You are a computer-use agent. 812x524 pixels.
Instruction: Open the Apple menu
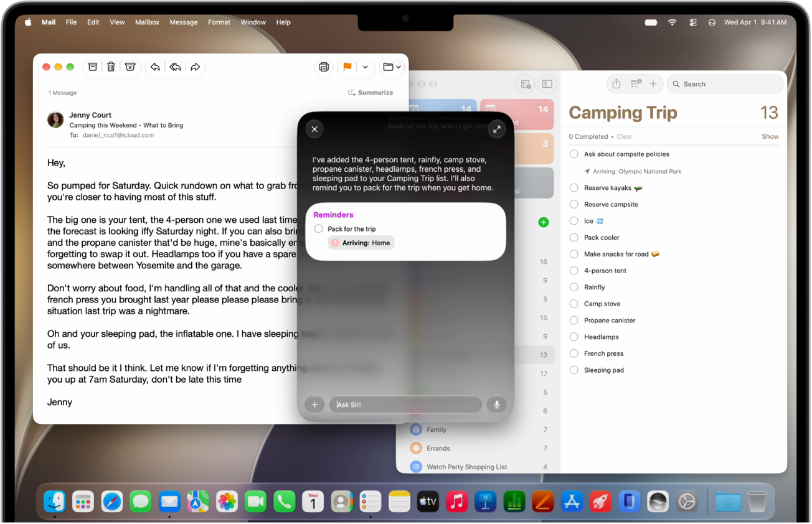[x=28, y=22]
